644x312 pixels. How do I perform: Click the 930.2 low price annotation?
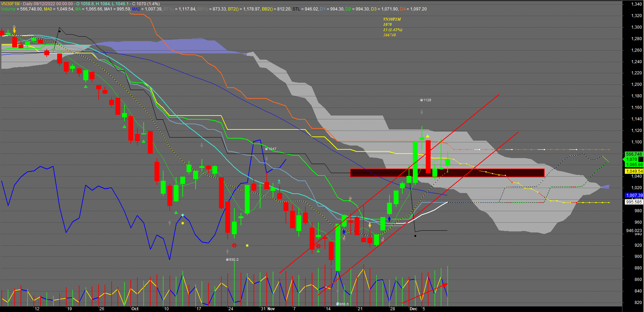[232, 260]
